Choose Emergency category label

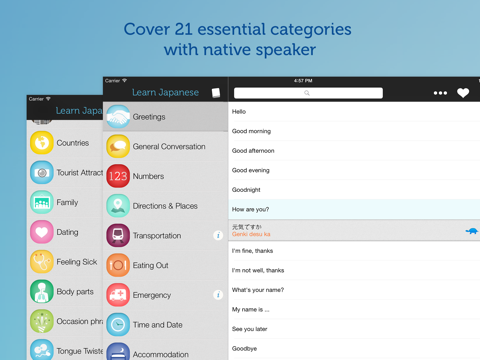click(152, 295)
